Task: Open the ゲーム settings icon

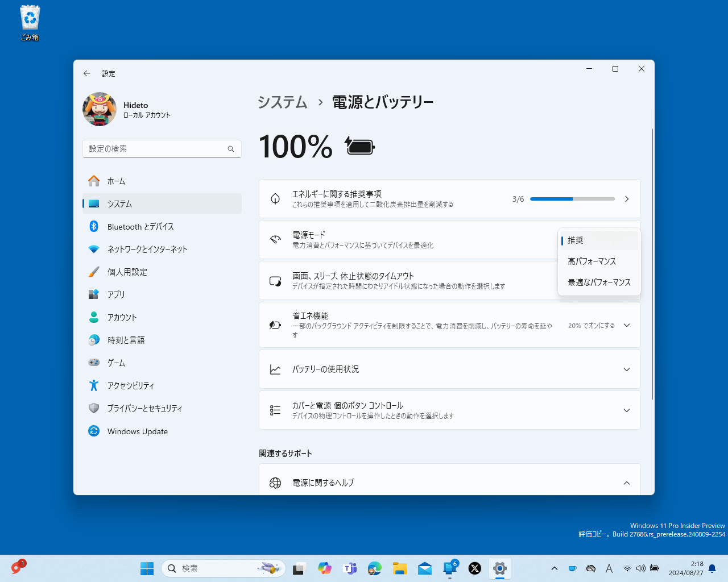Action: click(x=94, y=363)
